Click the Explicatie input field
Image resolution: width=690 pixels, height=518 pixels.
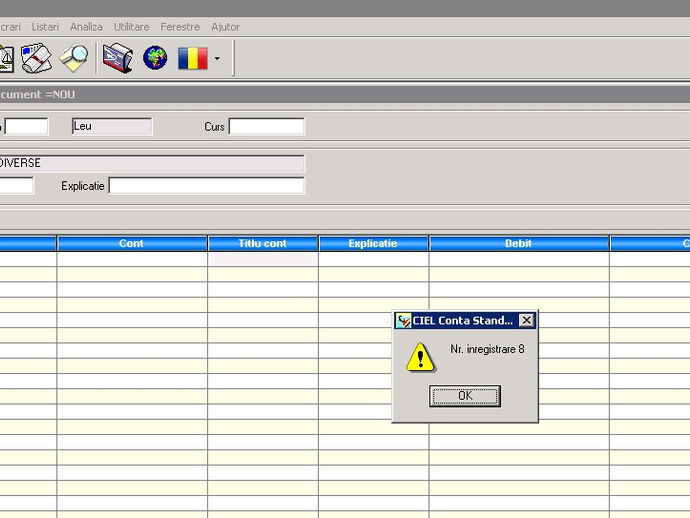coord(206,186)
